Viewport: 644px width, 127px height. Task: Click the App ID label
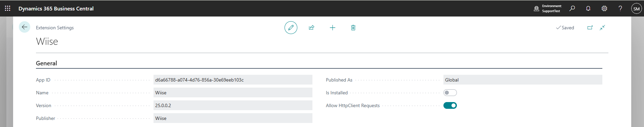click(x=43, y=80)
